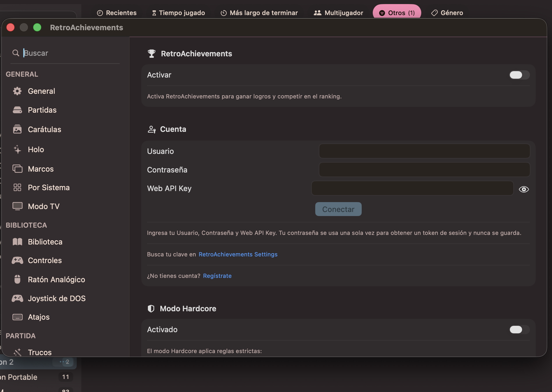Click the Holo sparkle icon

pyautogui.click(x=17, y=150)
